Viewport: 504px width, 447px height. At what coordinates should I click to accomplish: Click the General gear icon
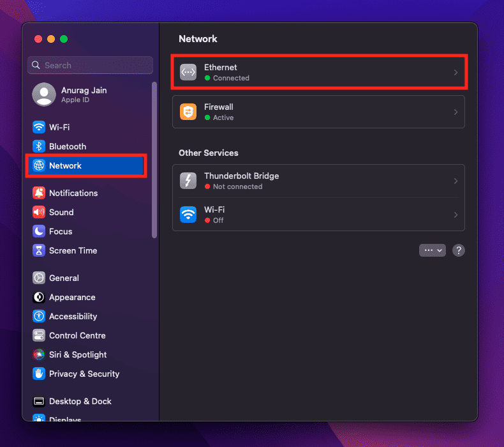point(38,278)
